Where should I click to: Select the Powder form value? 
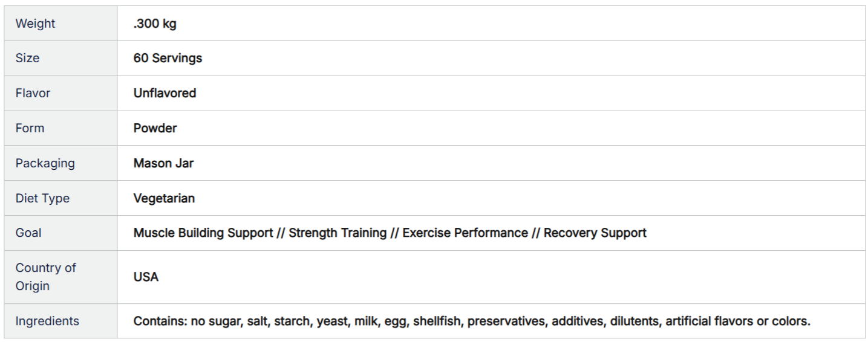tap(155, 128)
